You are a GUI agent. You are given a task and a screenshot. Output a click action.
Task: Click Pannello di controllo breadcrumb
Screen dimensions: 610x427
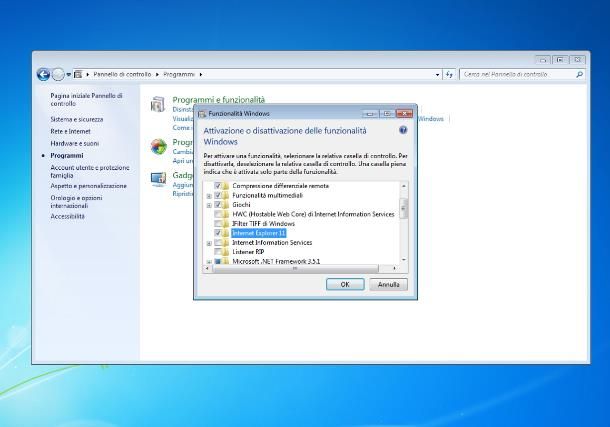tap(122, 74)
